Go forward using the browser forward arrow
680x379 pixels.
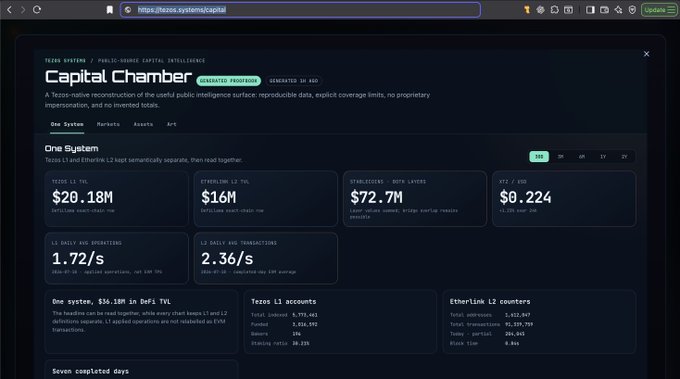click(23, 10)
